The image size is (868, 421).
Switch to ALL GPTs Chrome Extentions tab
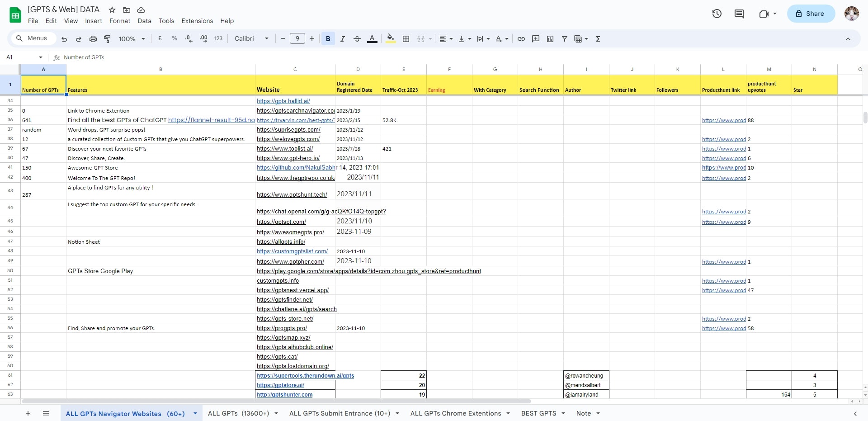pos(456,413)
